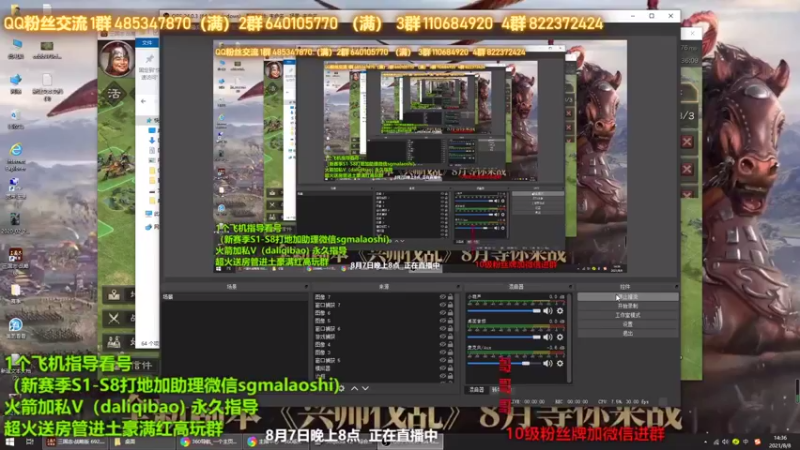Viewport: 800px width, 450px height.
Task: Open 麦克风/Aux channel gear settings
Action: (x=560, y=363)
